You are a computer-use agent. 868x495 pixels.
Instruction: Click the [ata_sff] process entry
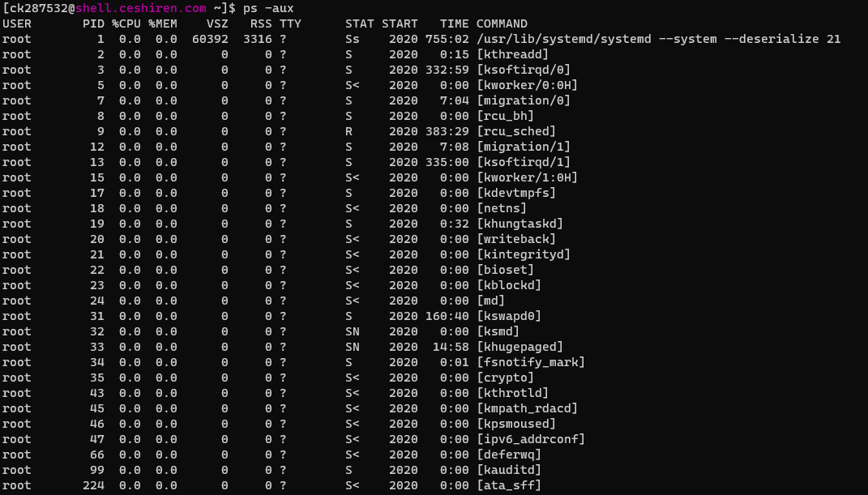click(x=509, y=485)
